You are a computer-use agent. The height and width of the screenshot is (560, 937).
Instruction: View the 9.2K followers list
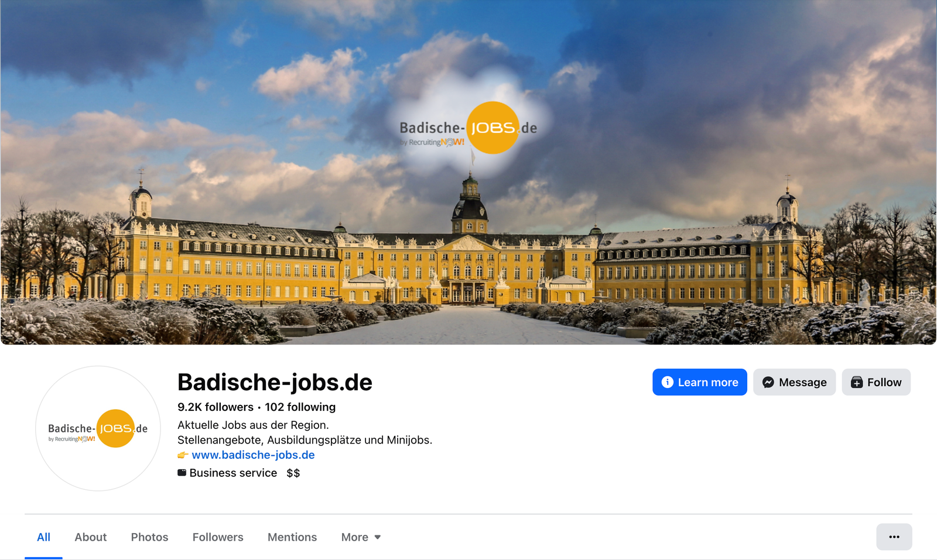216,407
